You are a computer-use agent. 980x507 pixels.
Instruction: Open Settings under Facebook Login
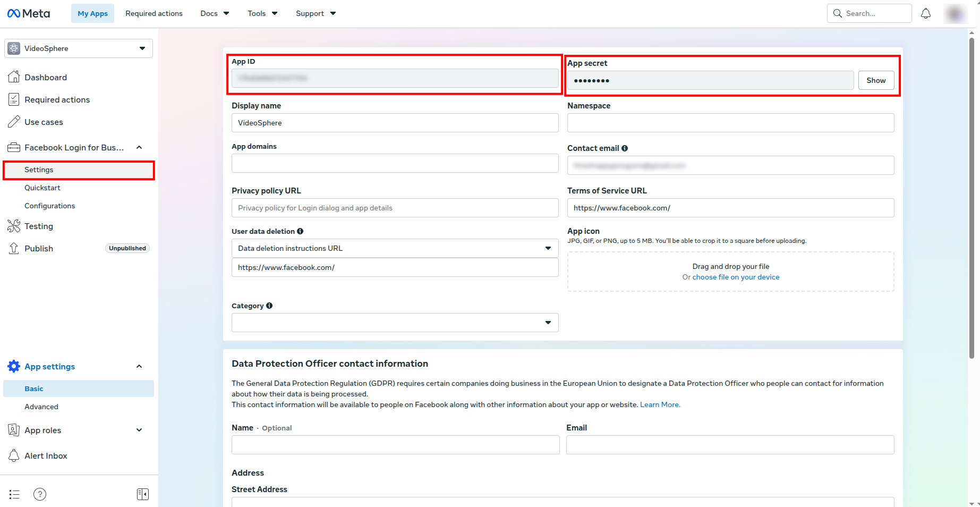point(79,170)
